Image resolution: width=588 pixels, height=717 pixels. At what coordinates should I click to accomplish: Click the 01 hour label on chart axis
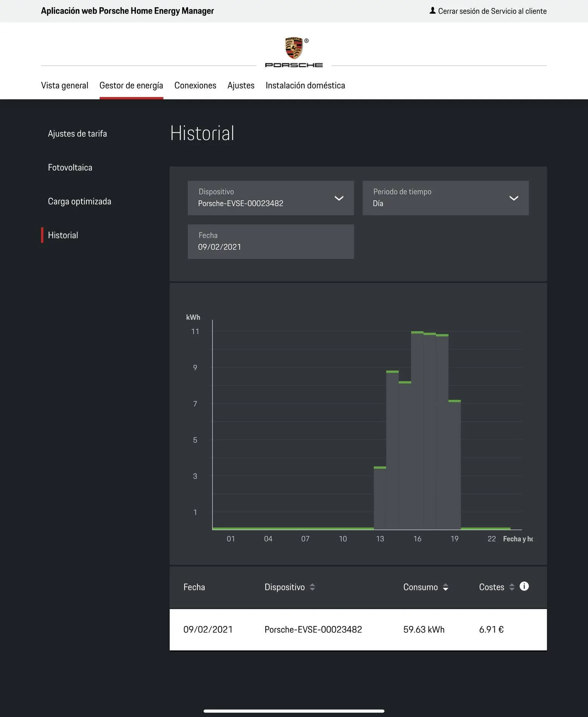[x=231, y=539]
